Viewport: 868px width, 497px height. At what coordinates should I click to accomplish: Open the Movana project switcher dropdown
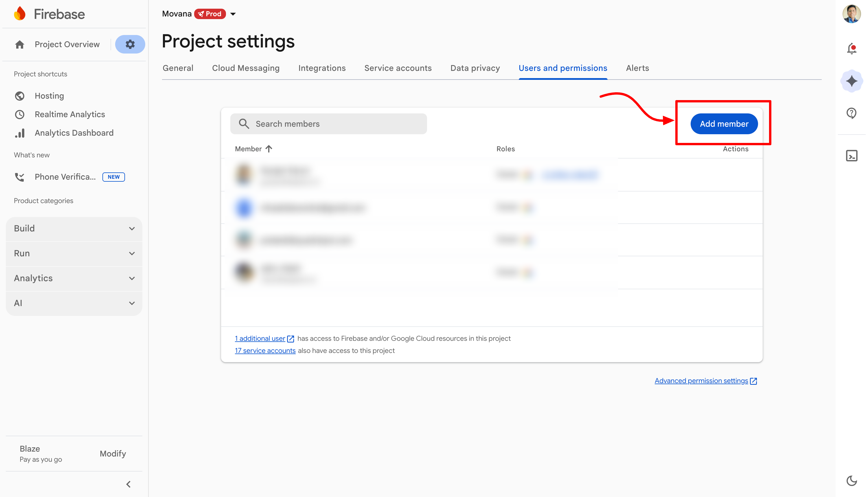coord(233,14)
